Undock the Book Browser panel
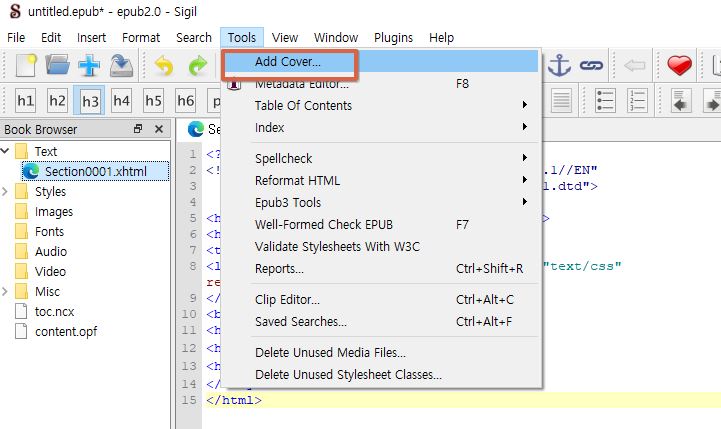The image size is (721, 429). (137, 129)
